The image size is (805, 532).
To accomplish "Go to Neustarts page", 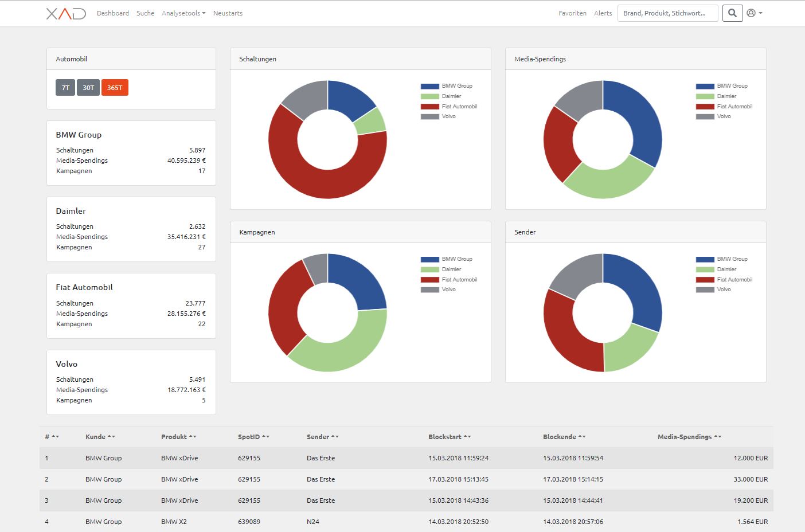I will pos(228,13).
